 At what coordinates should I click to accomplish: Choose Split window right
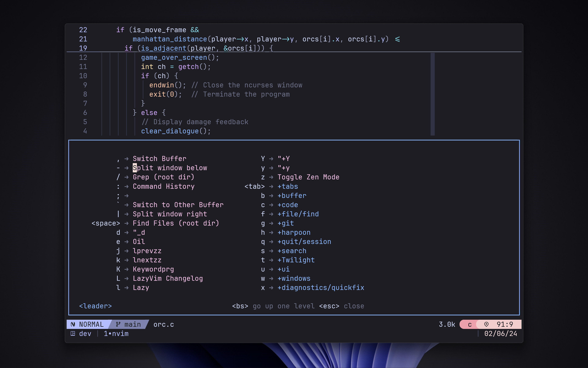click(x=170, y=214)
